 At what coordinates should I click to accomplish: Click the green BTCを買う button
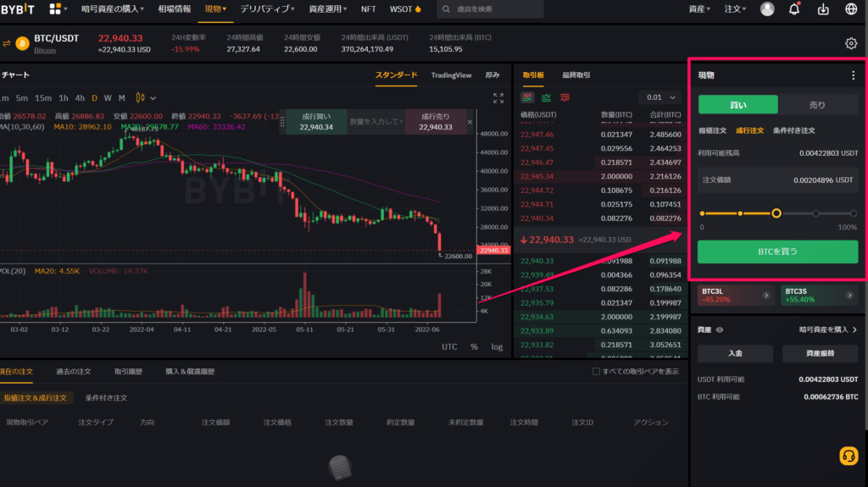[778, 252]
